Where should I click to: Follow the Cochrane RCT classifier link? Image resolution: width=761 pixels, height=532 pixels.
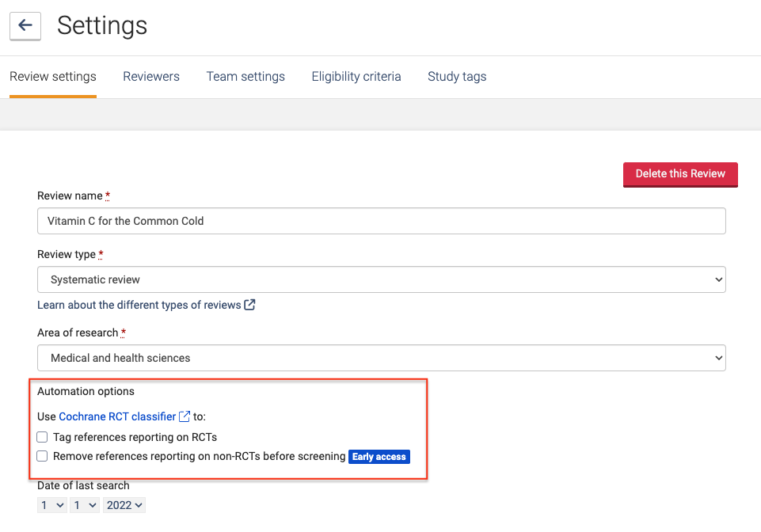[x=117, y=416]
